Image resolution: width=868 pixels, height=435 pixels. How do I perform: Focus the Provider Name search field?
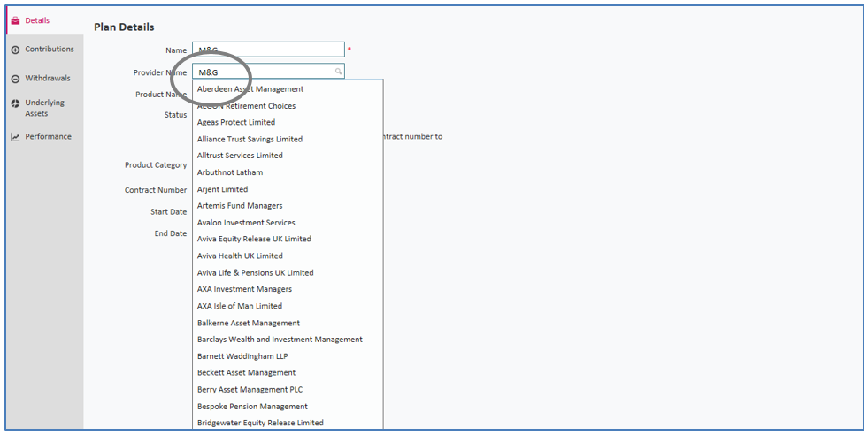pos(268,72)
